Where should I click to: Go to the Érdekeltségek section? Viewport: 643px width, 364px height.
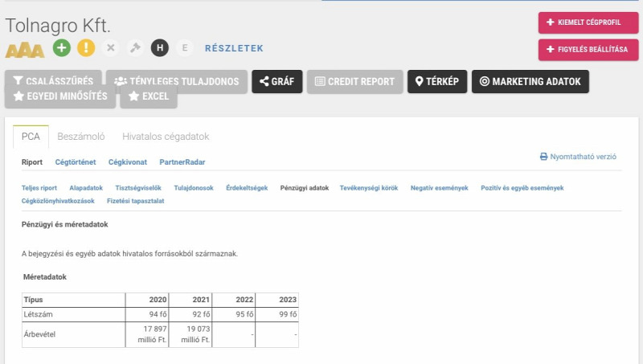click(247, 188)
